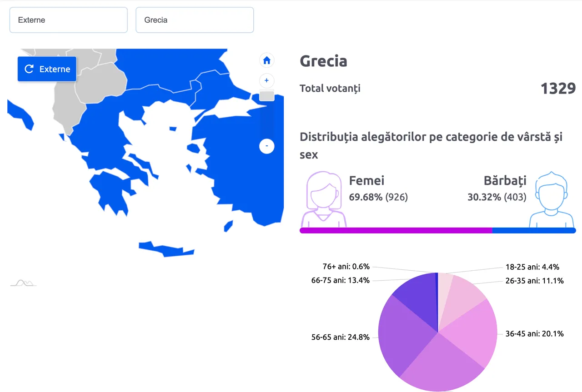Click the 18-25 ani pie label
This screenshot has width=582, height=392.
point(532,267)
